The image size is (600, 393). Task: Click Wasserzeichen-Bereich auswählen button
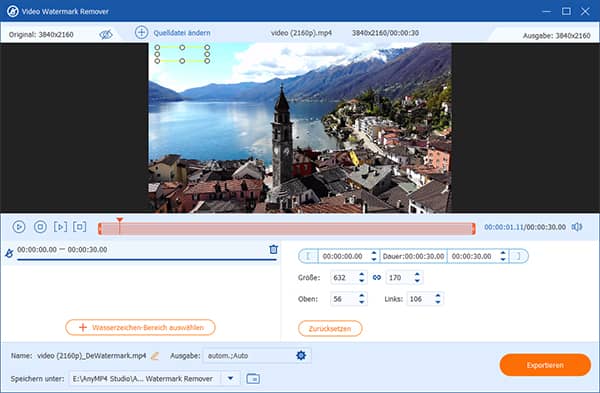[x=140, y=328]
